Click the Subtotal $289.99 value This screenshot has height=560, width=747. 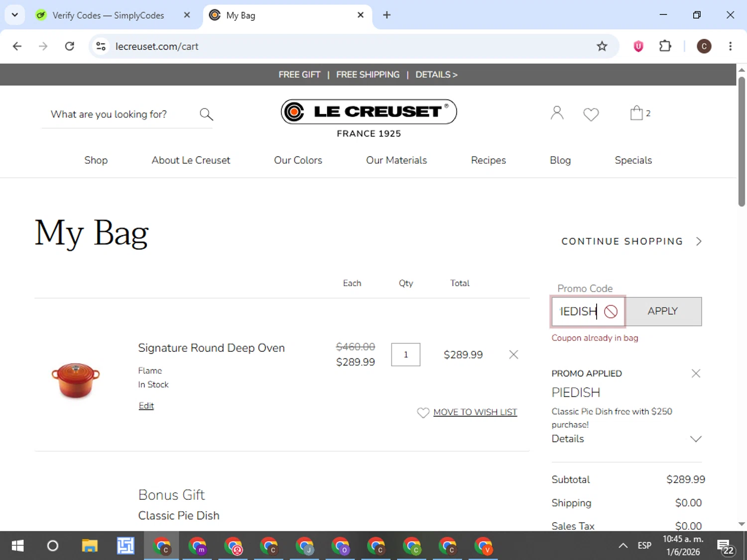click(686, 479)
